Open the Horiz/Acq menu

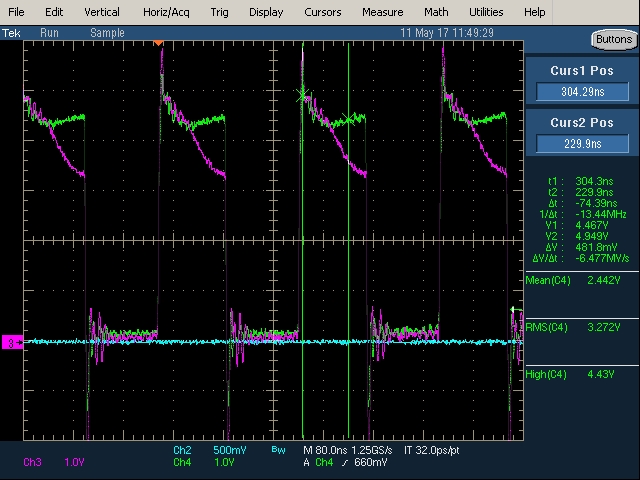point(166,12)
